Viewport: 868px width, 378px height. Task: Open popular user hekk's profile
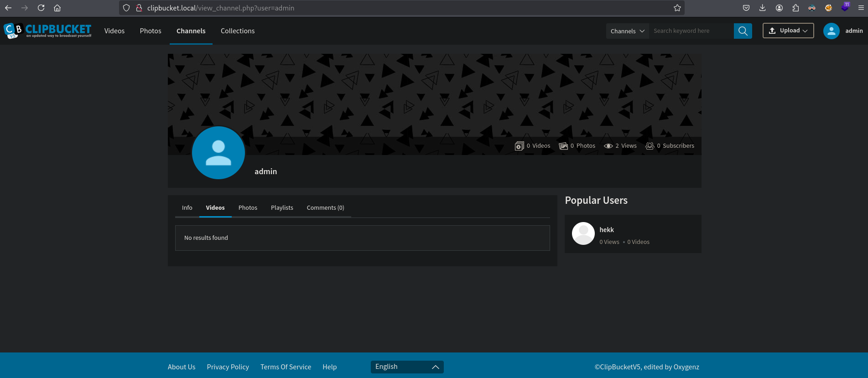(606, 230)
